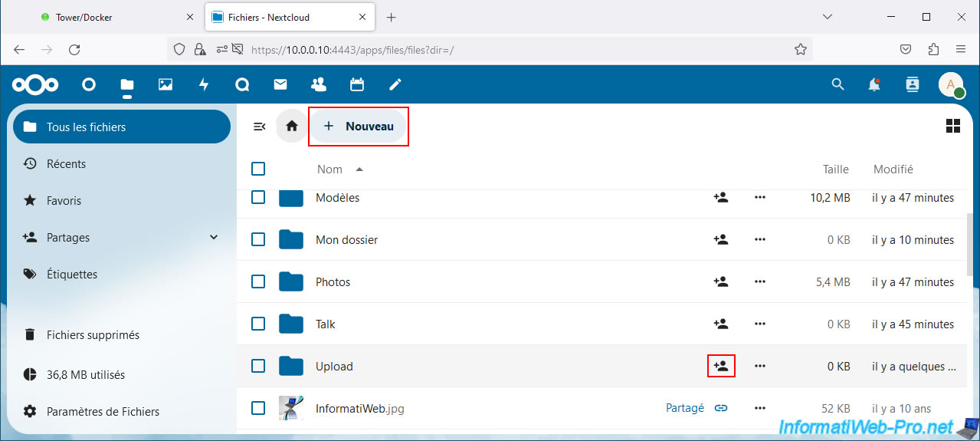Image resolution: width=980 pixels, height=441 pixels.
Task: Click the share icon for Upload folder
Action: pyautogui.click(x=721, y=367)
